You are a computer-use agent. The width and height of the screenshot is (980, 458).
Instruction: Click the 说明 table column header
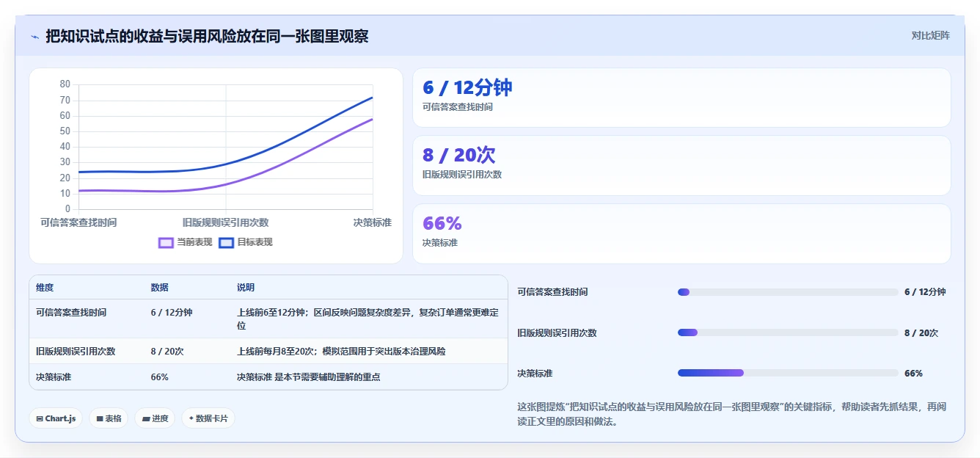[246, 288]
